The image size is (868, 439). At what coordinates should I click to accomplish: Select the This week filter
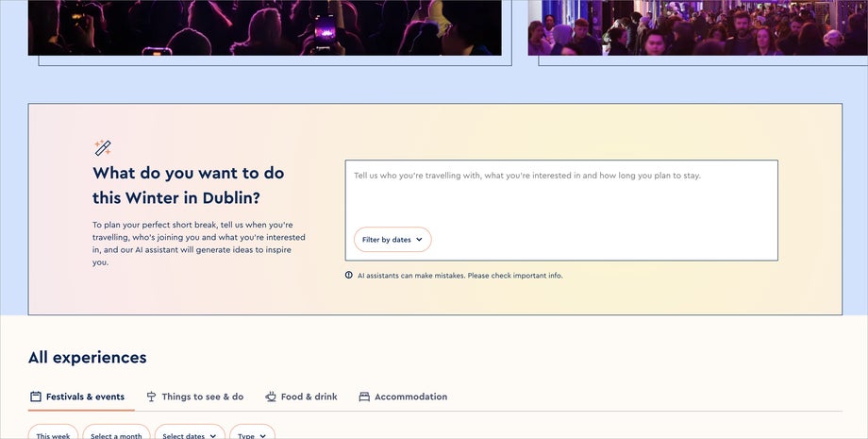click(x=53, y=432)
